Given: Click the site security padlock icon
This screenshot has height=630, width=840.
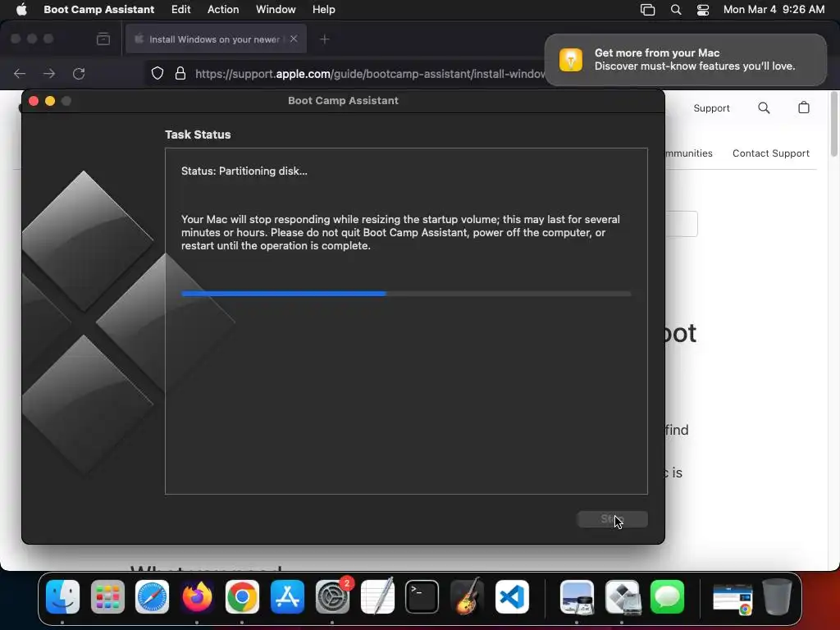Looking at the screenshot, I should (x=180, y=73).
